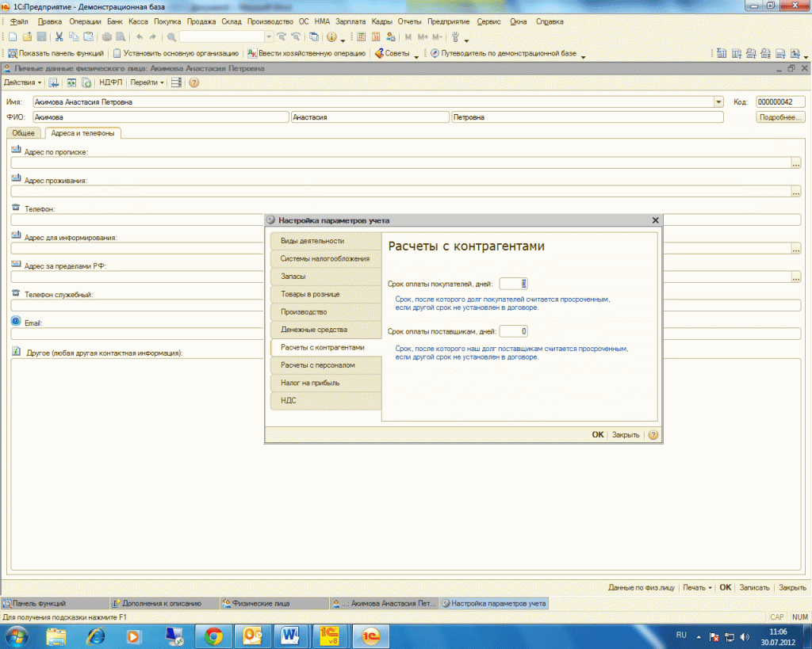The height and width of the screenshot is (649, 812).
Task: Click the Срок оплаты поставщикам days field
Action: 514,331
